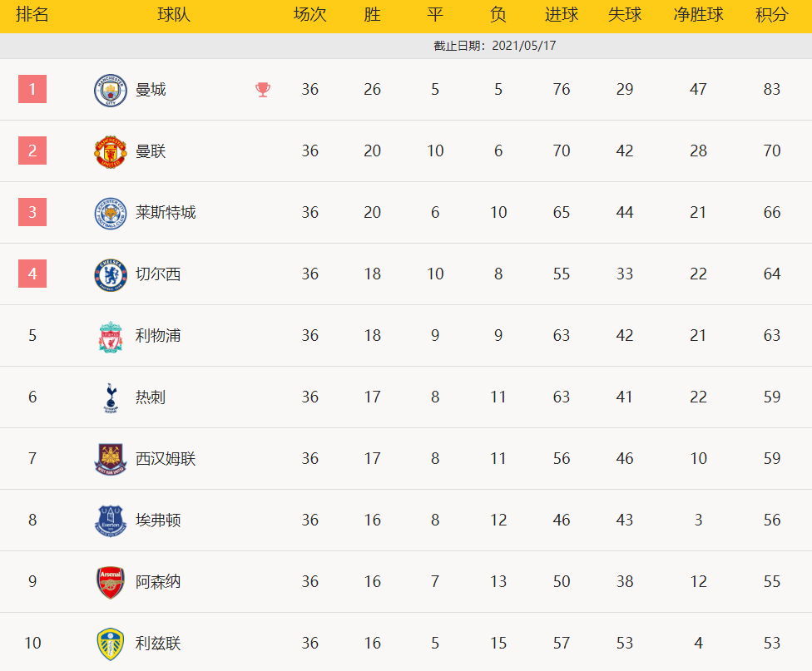Select the Tottenham cockerel logo
Viewport: 812px width, 671px height.
pos(111,398)
